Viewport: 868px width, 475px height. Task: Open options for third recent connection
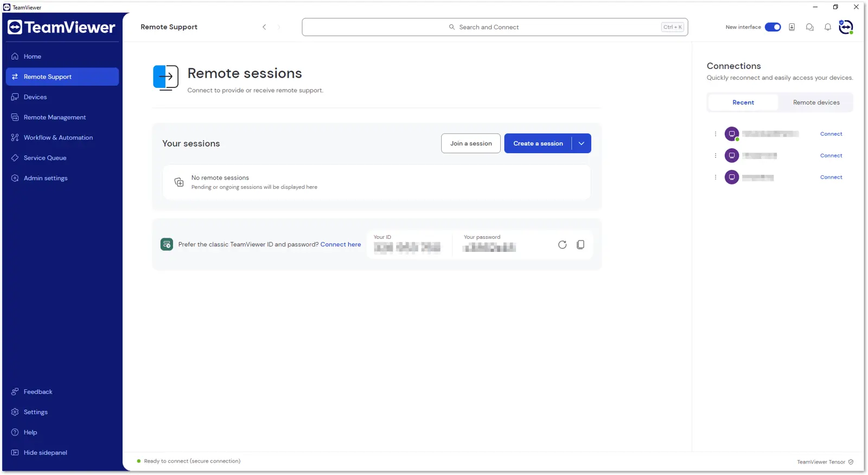[x=716, y=177]
